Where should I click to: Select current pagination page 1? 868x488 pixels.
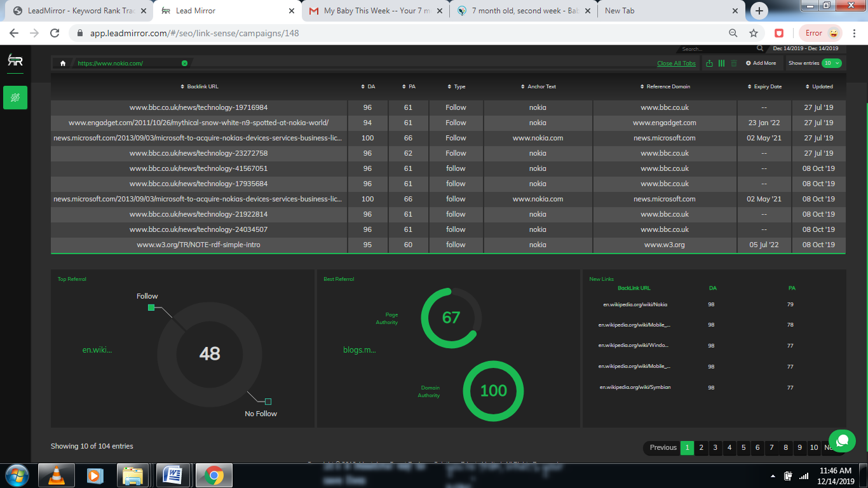687,447
